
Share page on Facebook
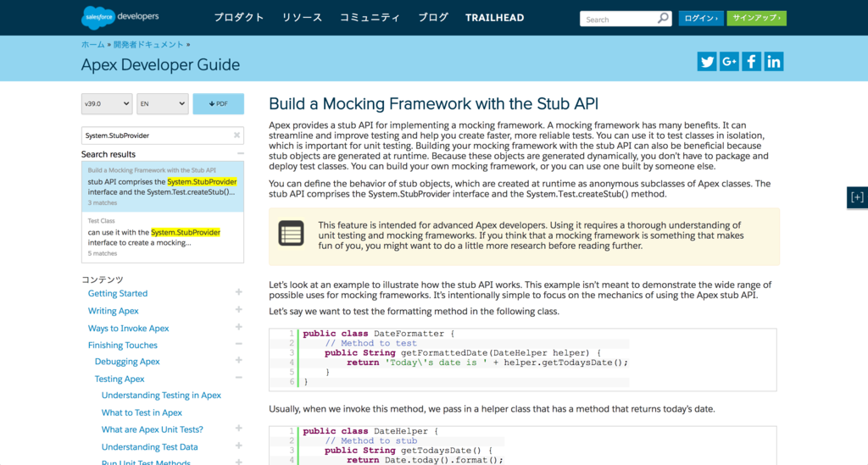point(751,61)
